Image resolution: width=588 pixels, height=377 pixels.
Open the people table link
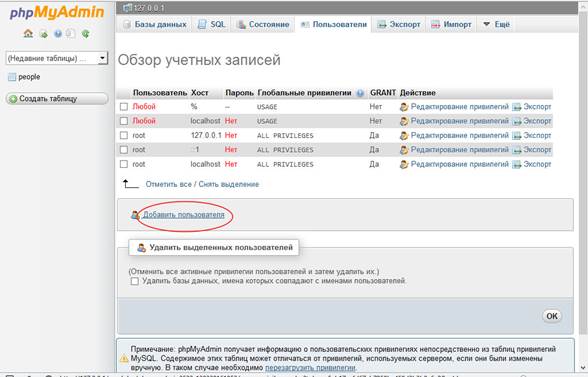tap(29, 77)
